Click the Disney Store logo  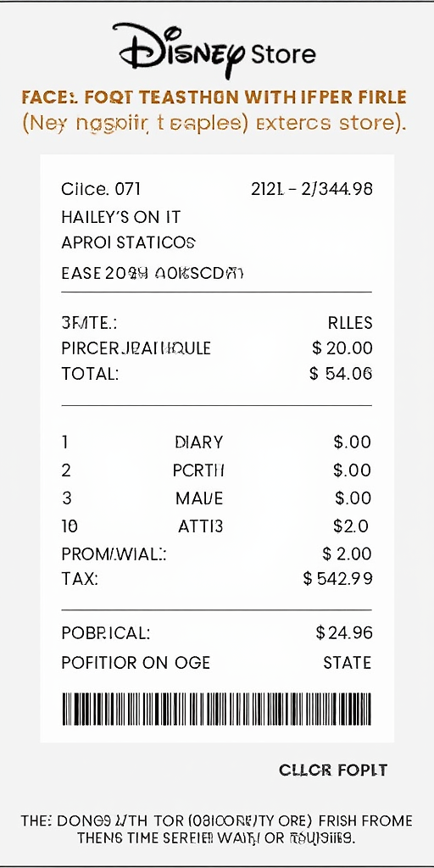click(x=214, y=49)
